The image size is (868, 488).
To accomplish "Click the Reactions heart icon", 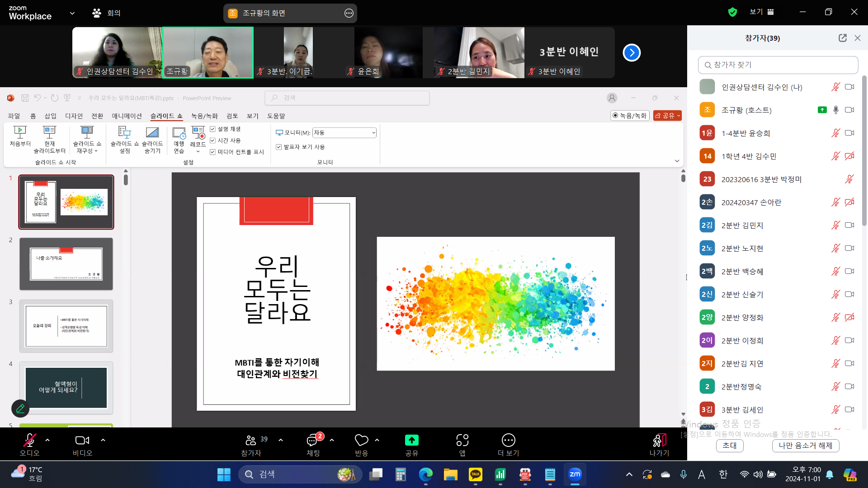I will 361,440.
